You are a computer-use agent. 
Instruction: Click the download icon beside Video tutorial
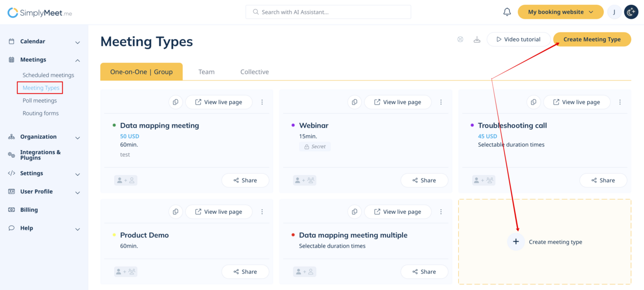click(x=477, y=40)
